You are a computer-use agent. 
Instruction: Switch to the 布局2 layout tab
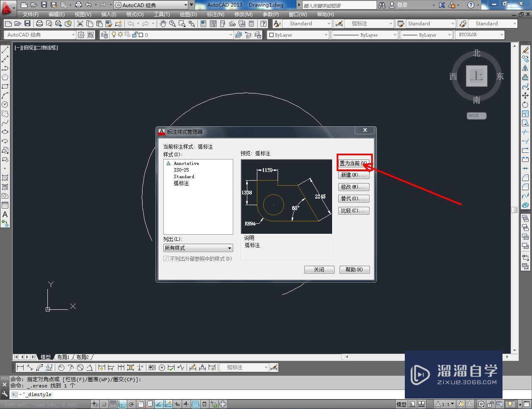(82, 357)
